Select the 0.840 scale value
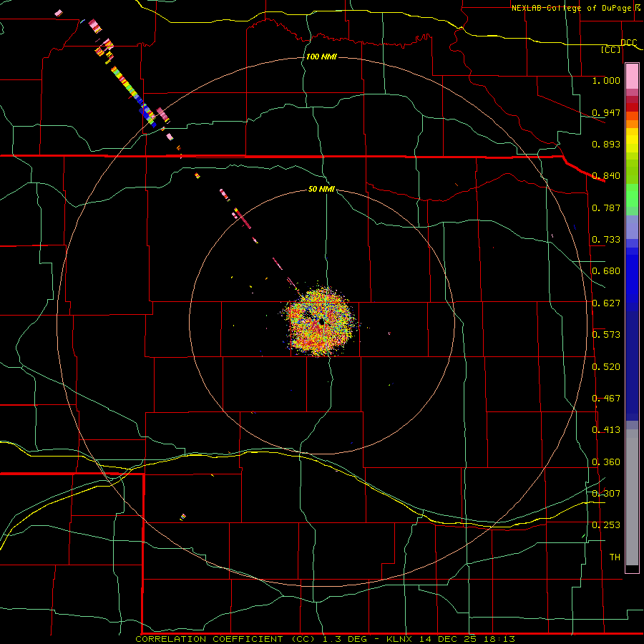Image resolution: width=644 pixels, height=644 pixels. pyautogui.click(x=606, y=176)
